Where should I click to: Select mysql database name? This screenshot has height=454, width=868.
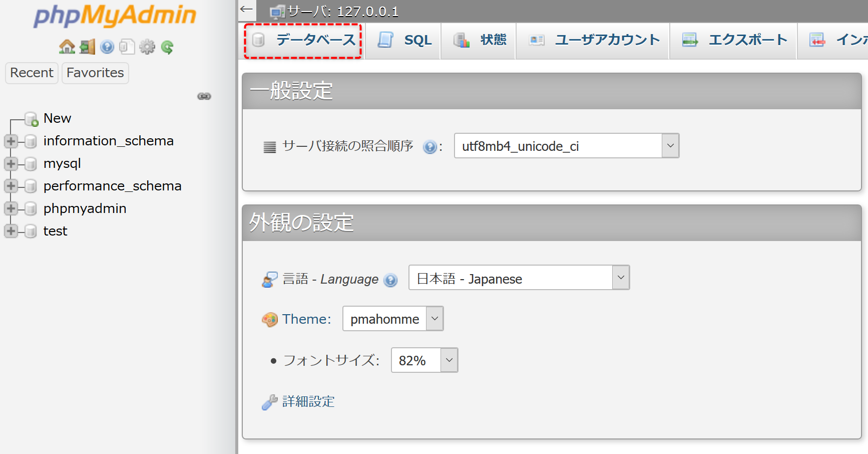(62, 164)
